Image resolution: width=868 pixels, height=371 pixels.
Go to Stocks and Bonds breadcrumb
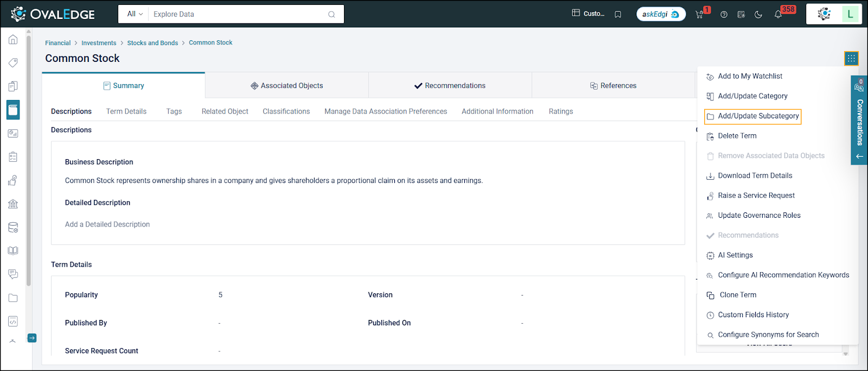152,43
